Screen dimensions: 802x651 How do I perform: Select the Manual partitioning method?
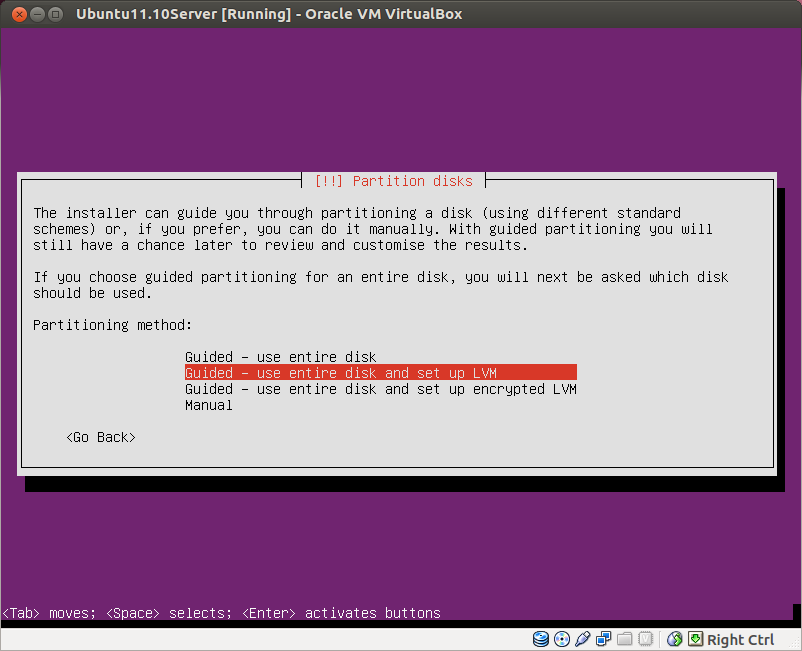pyautogui.click(x=208, y=405)
